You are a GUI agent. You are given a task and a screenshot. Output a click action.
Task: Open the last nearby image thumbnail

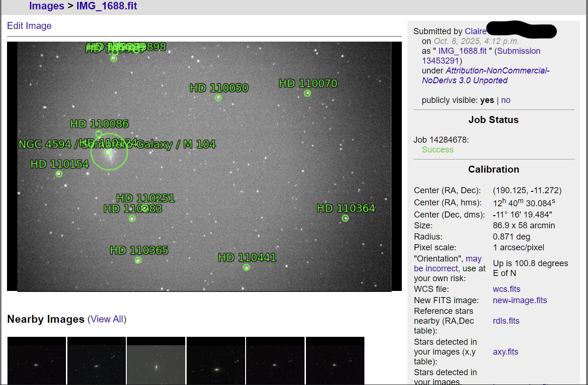[335, 361]
